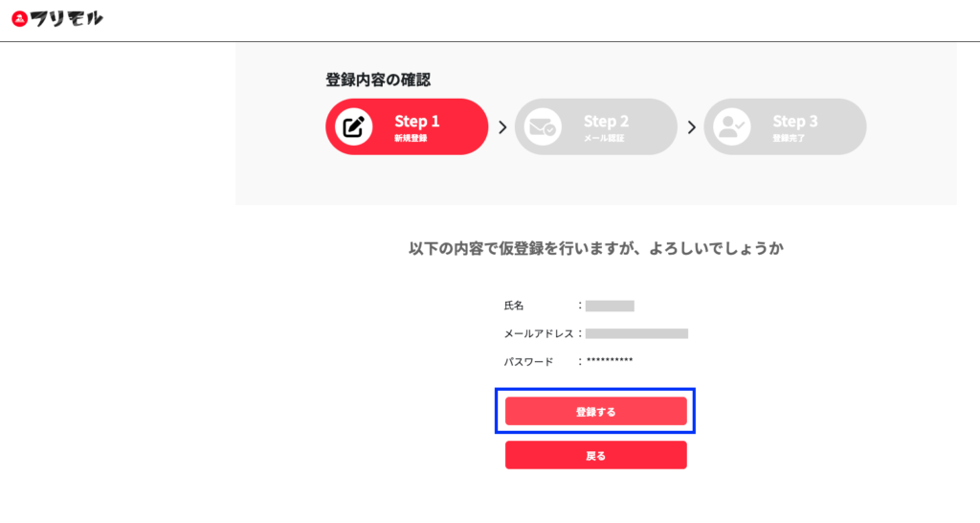
Task: Click the Step 2 envelope mail icon
Action: click(x=543, y=127)
